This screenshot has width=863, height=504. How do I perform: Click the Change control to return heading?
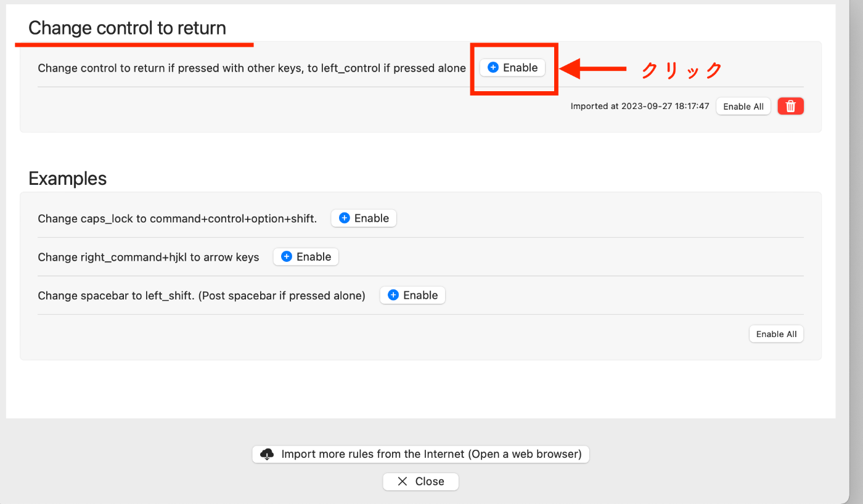pos(127,28)
